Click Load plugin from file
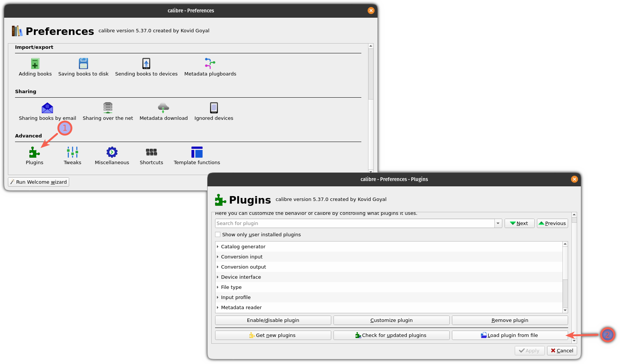620x364 pixels. pos(509,335)
